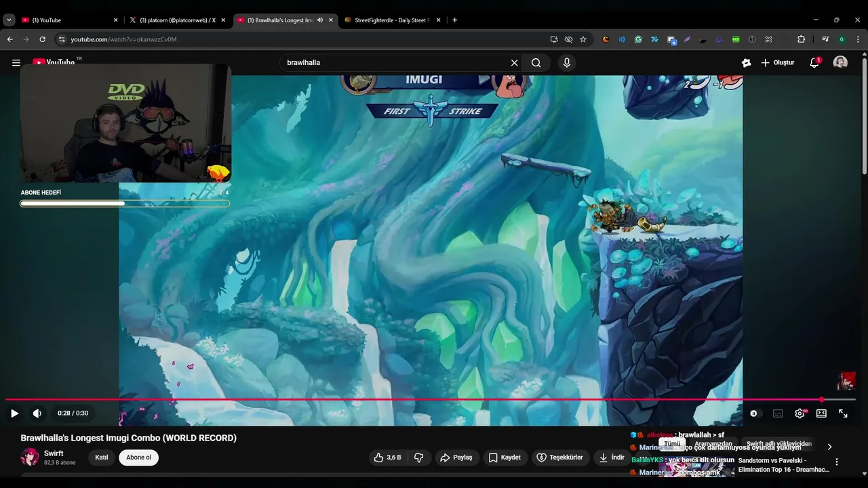View site information icon in address bar
This screenshot has height=488, width=868.
(62, 39)
